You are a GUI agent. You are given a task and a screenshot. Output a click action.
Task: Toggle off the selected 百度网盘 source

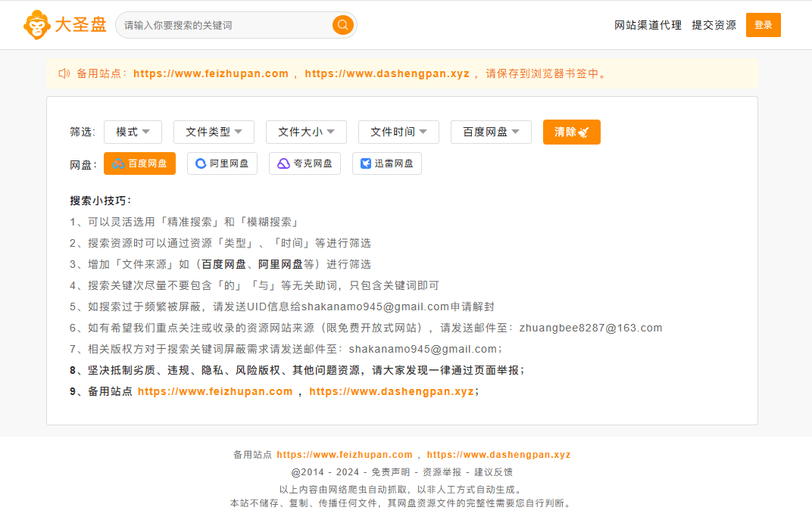(139, 163)
